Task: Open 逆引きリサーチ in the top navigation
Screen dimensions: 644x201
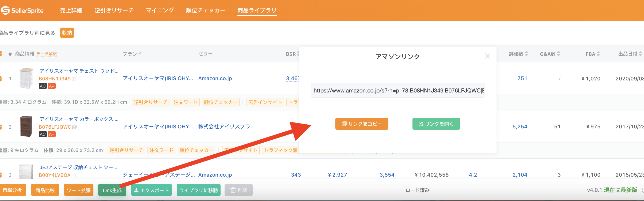Action: pos(114,10)
